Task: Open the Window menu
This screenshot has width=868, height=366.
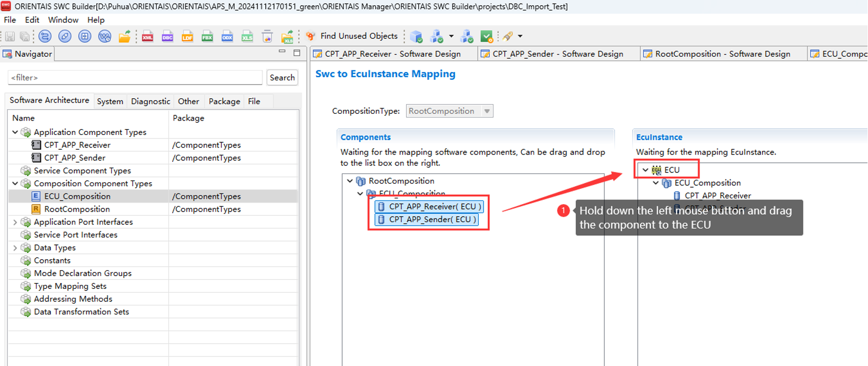Action: [63, 20]
